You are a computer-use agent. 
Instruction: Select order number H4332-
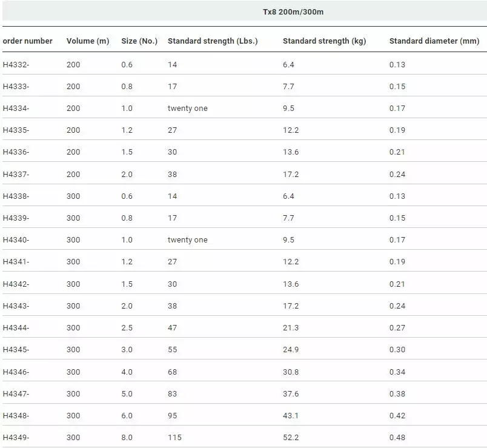pos(16,65)
